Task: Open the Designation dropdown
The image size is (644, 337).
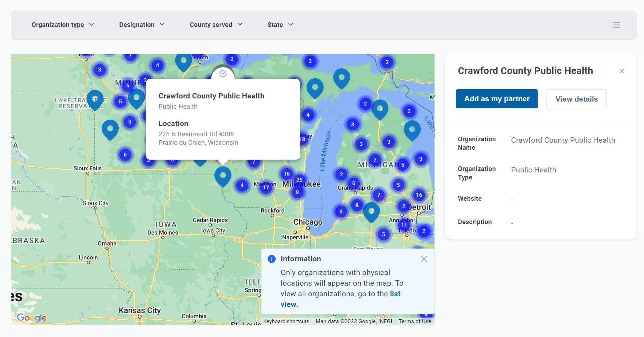Action: pos(141,25)
